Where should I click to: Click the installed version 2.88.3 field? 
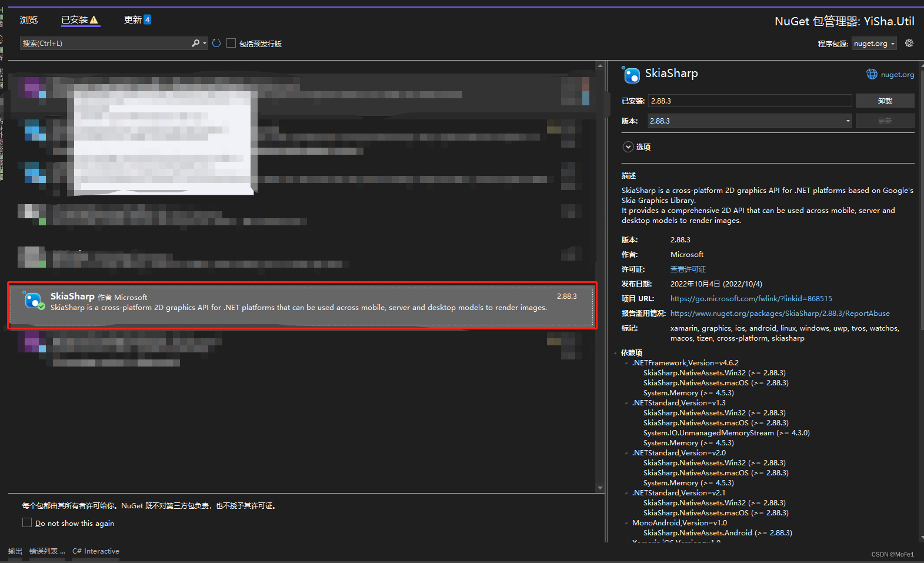[x=750, y=101]
